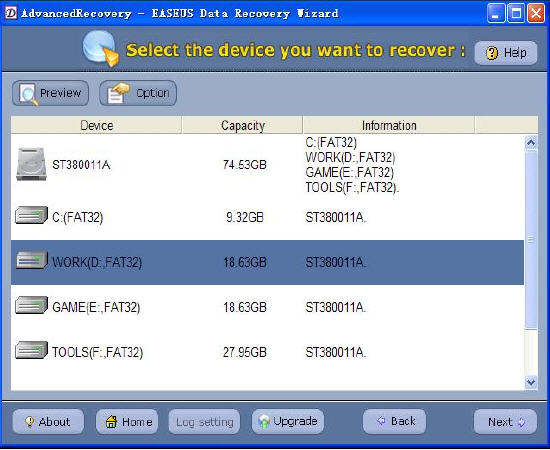Click the scroll down arrow of device list
This screenshot has height=450, width=550.
[x=531, y=382]
